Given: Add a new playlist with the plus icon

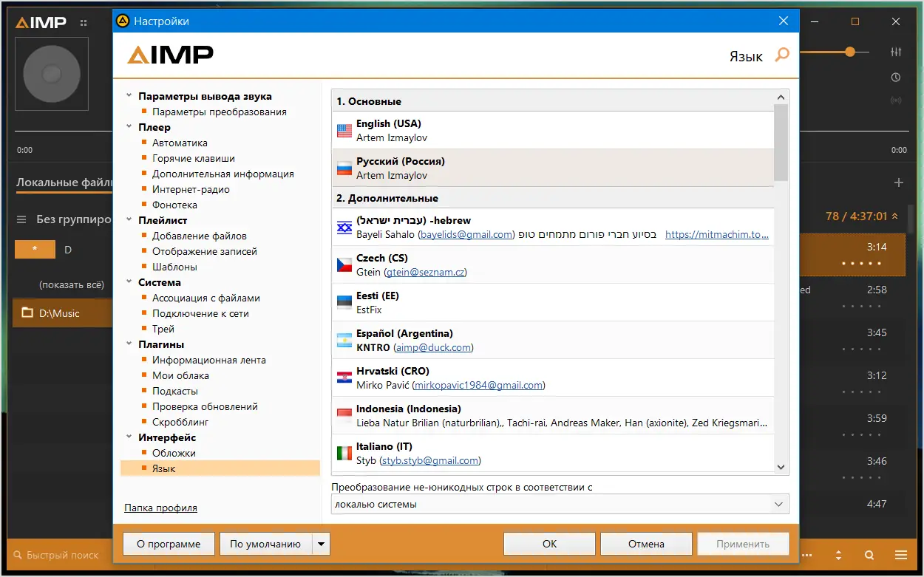Looking at the screenshot, I should [899, 182].
